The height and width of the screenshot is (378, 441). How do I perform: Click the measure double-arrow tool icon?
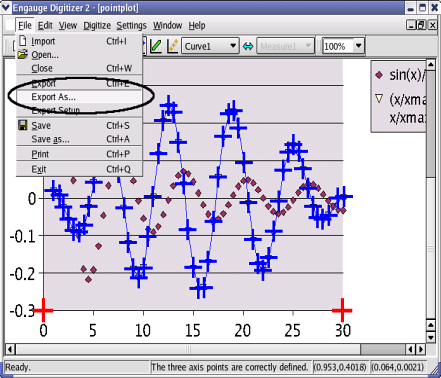pos(248,46)
